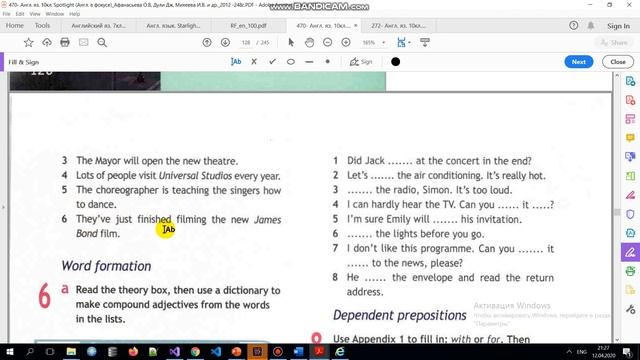
Task: Open Visual Studio Code from taskbar
Action: (x=216, y=351)
